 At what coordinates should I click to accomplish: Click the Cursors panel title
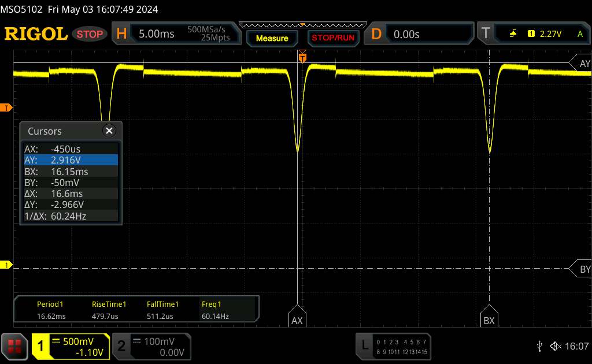(45, 131)
